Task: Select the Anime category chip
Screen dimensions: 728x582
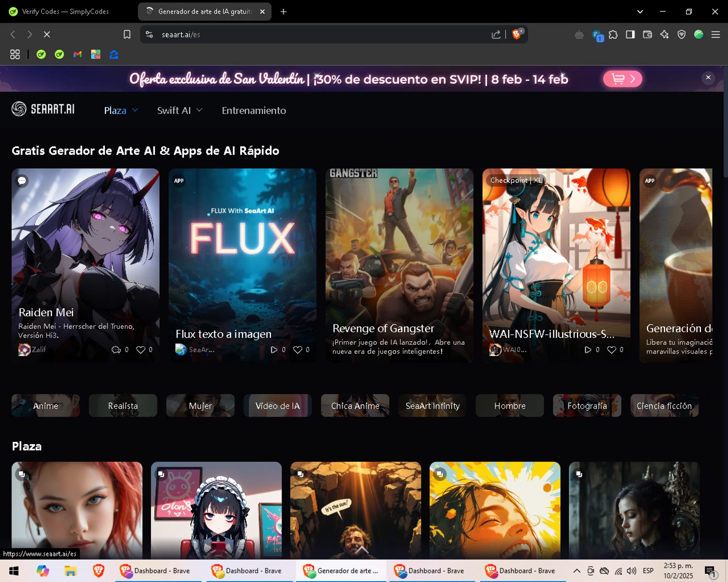Action: [46, 405]
